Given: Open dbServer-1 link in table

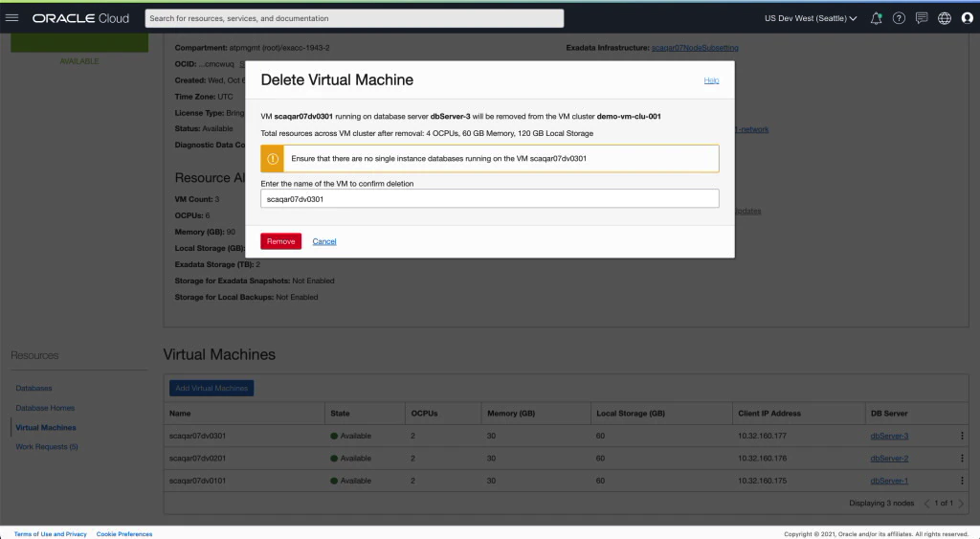Looking at the screenshot, I should point(889,481).
